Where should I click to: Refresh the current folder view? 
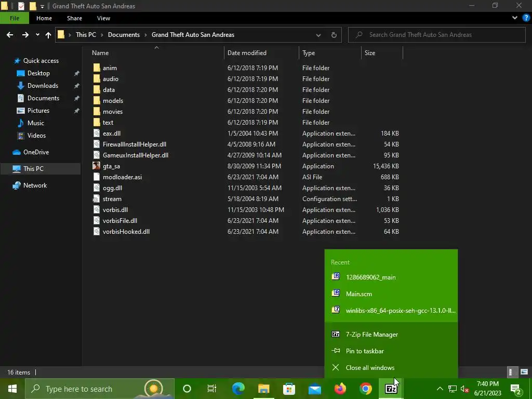334,35
